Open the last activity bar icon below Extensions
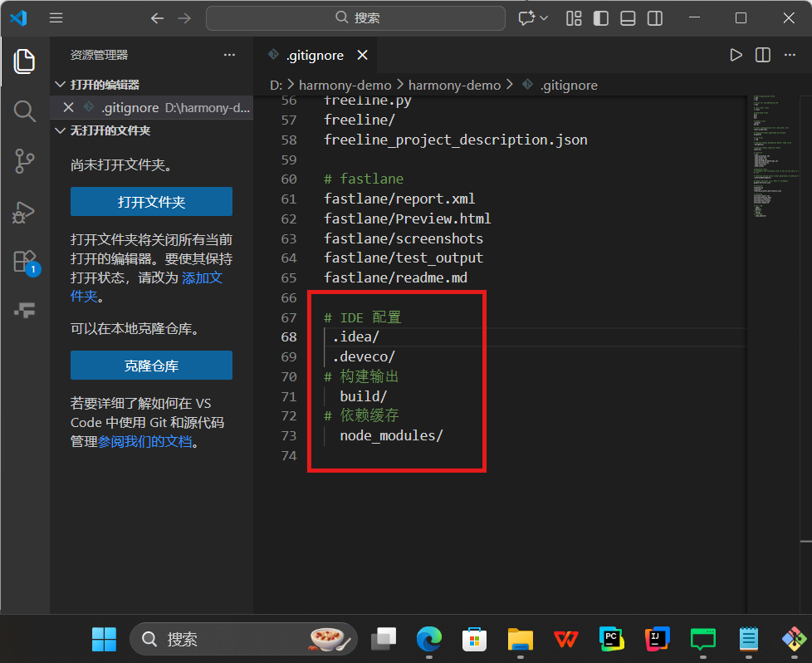The height and width of the screenshot is (663, 812). tap(24, 310)
